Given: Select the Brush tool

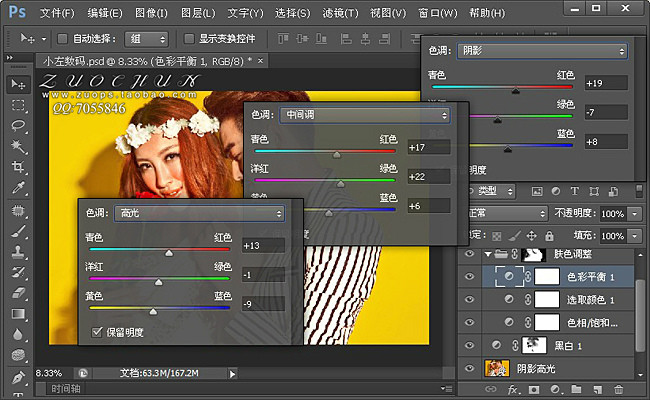Looking at the screenshot, I should click(x=18, y=231).
